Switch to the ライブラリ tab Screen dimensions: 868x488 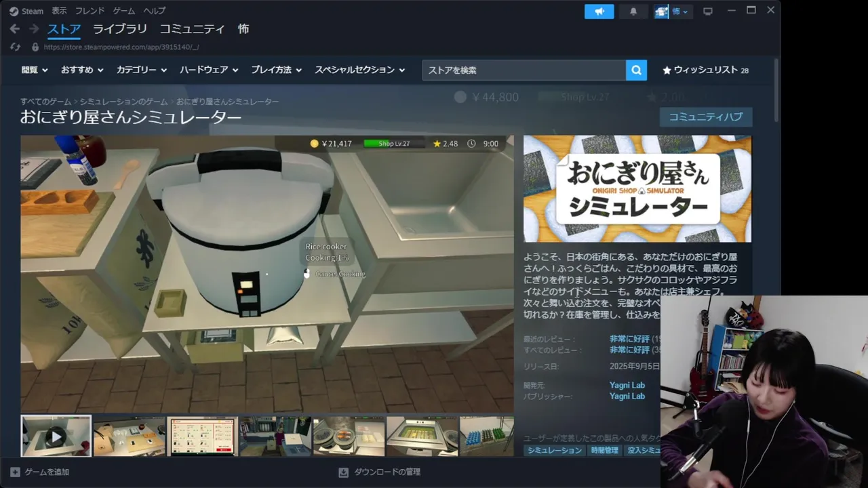click(120, 29)
